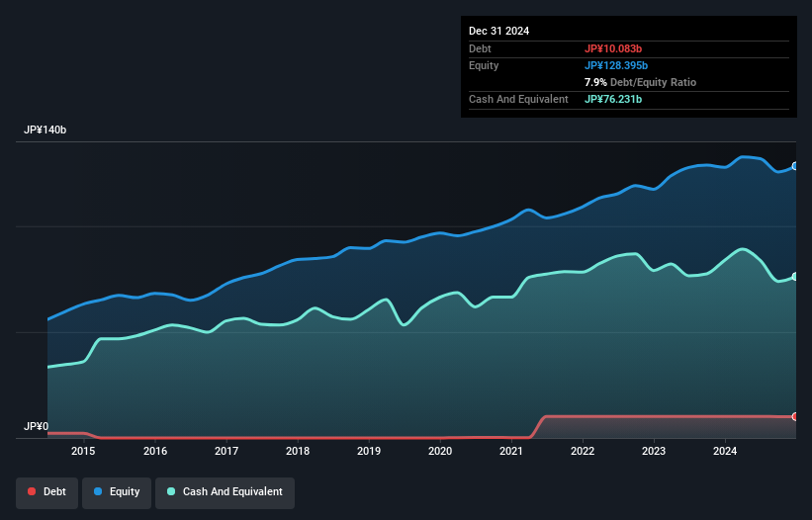Click the 2018 x-axis label
The height and width of the screenshot is (520, 812).
tap(298, 451)
